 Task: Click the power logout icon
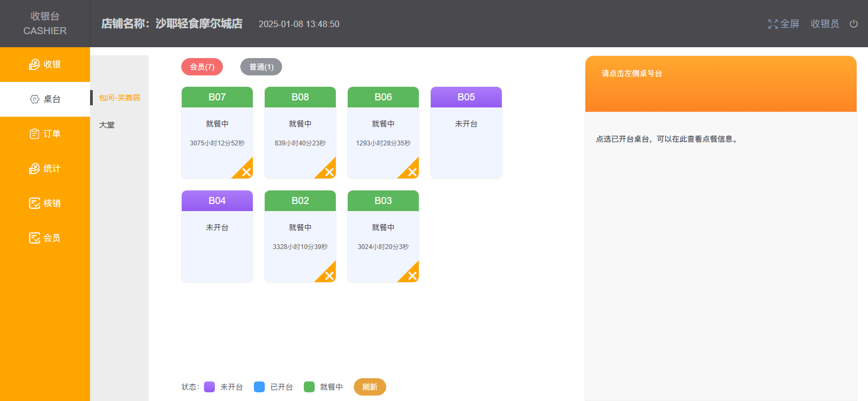point(853,24)
